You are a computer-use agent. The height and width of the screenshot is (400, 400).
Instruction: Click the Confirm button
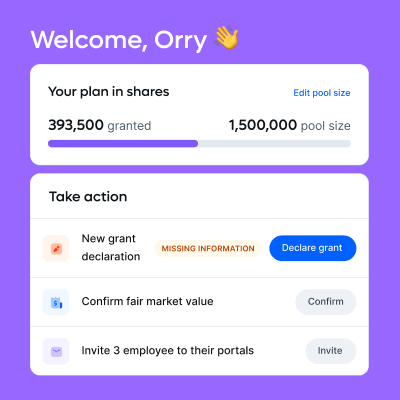326,302
